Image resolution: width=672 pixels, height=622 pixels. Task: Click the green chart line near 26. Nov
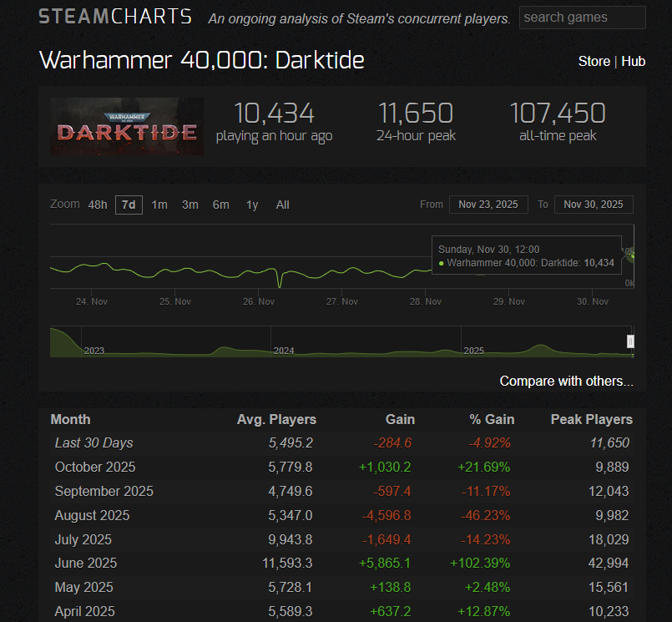click(260, 269)
